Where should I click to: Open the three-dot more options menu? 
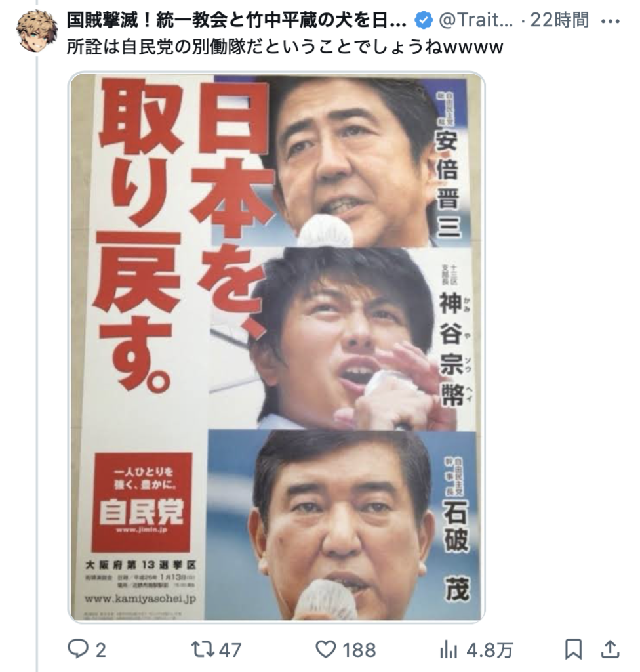(x=610, y=20)
